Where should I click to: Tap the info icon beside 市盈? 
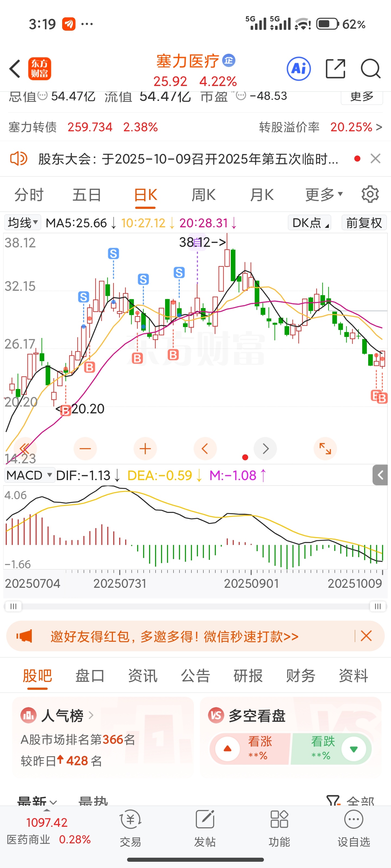(x=241, y=96)
